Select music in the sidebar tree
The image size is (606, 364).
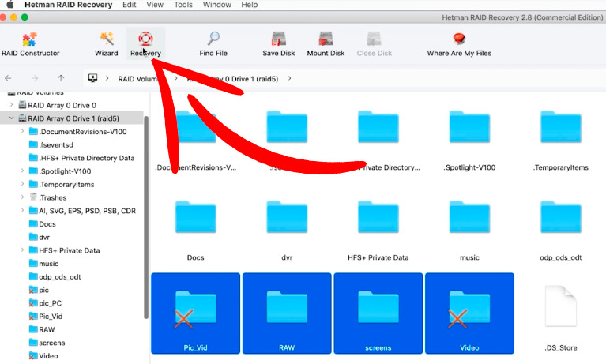coord(43,264)
